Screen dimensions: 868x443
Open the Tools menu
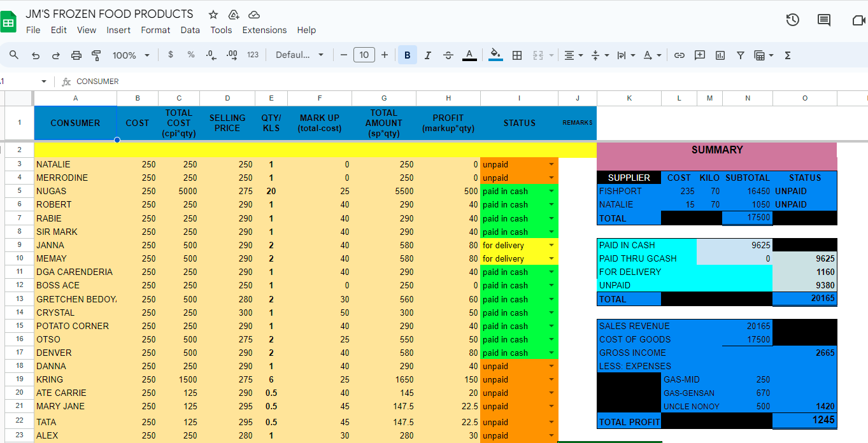pos(221,30)
